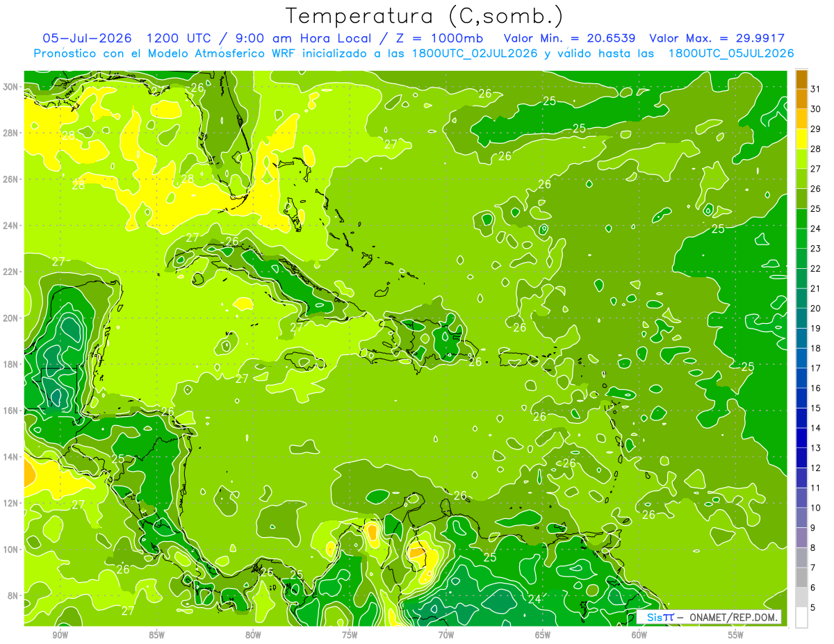Click the 65W longitude label
Image resolution: width=834 pixels, height=644 pixels.
(543, 635)
